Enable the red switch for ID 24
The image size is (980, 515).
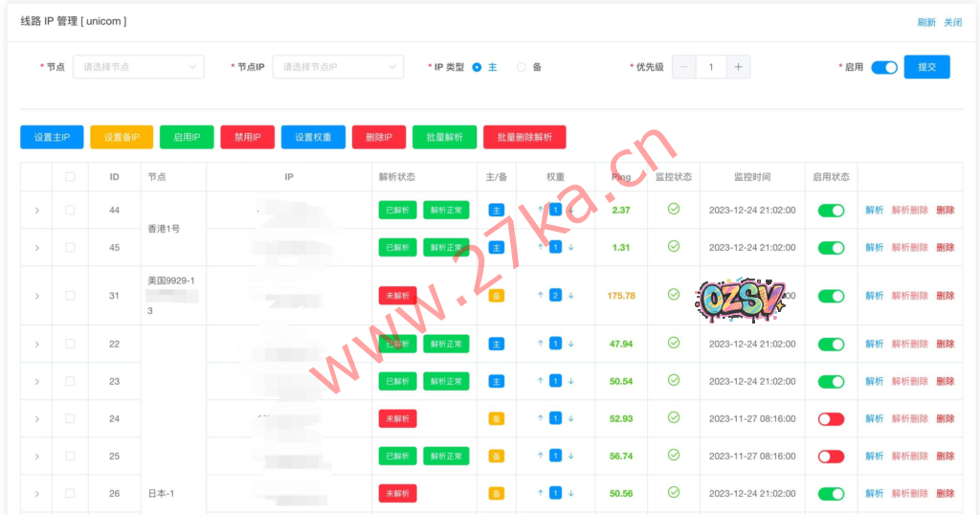(832, 418)
